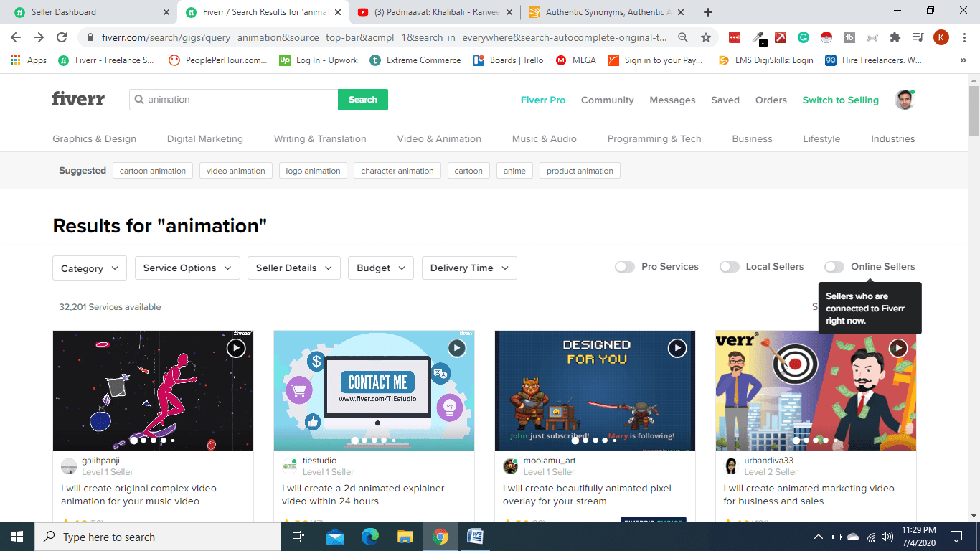
Task: Open Graphics & Design category
Action: pyautogui.click(x=94, y=138)
